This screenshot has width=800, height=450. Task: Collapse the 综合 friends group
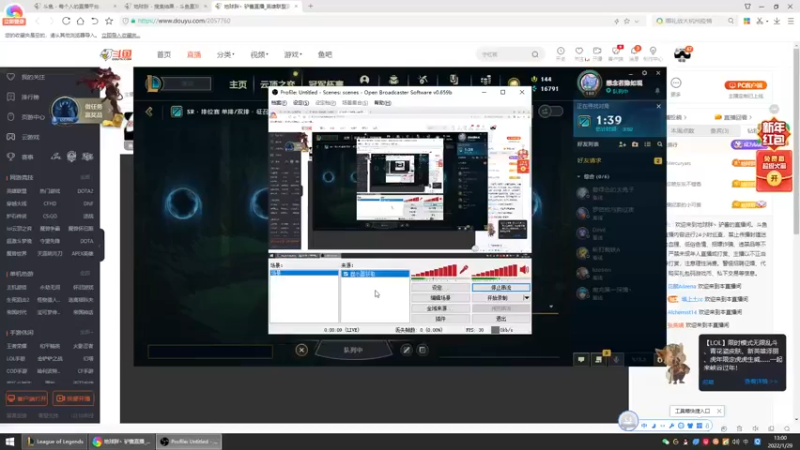click(x=579, y=177)
